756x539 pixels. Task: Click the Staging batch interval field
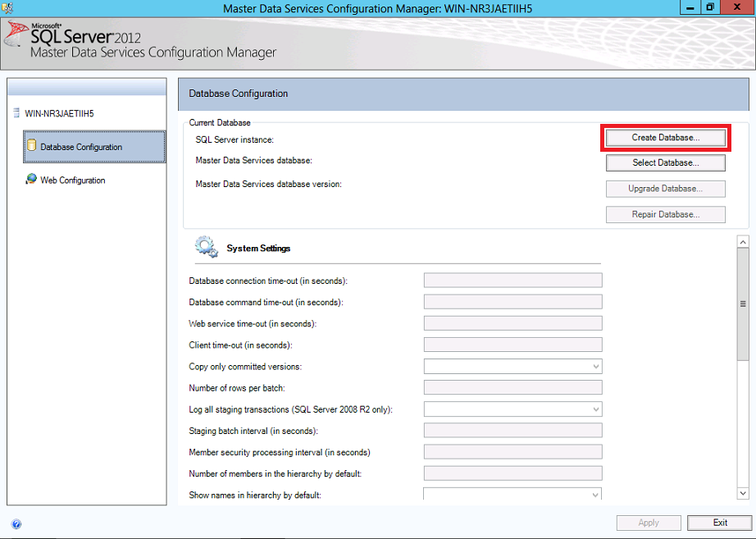click(513, 431)
